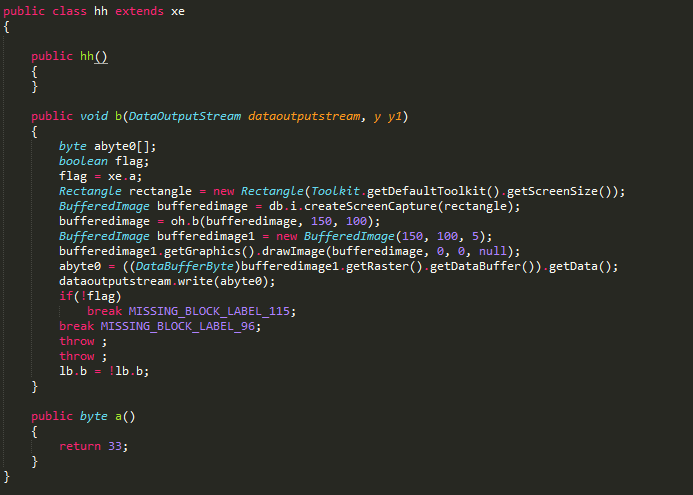Click the 'y1' parameter name

(x=395, y=117)
